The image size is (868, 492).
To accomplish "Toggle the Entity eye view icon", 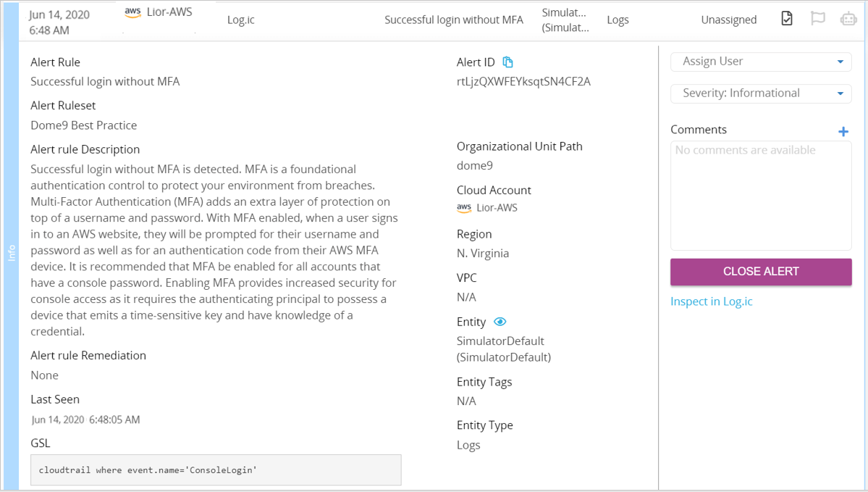I will (x=500, y=322).
